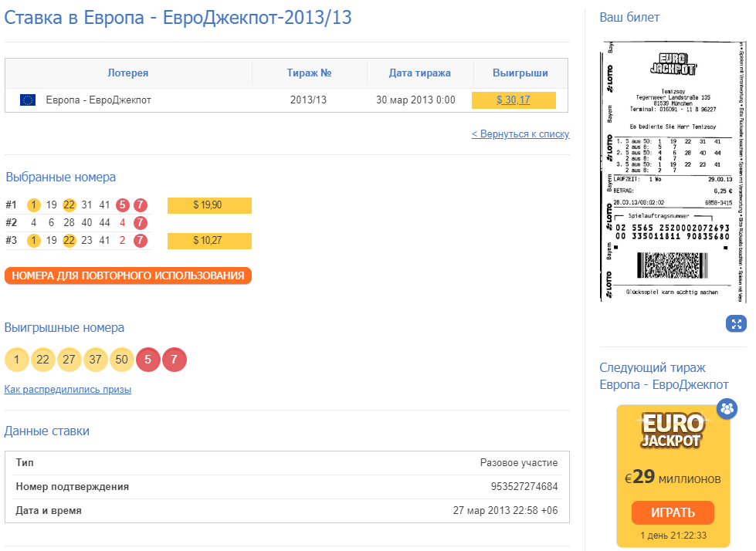Click the EuroJackpot logo on next draw card
756x551 pixels.
point(673,430)
